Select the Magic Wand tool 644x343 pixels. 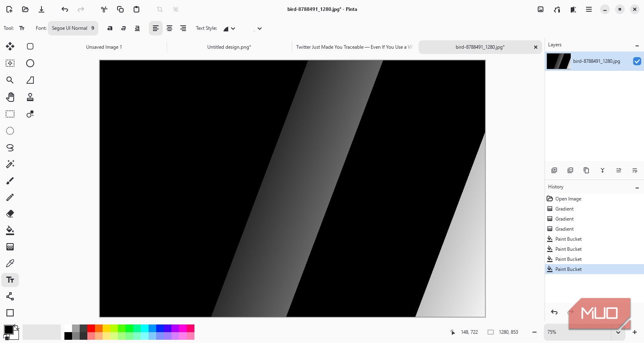10,164
